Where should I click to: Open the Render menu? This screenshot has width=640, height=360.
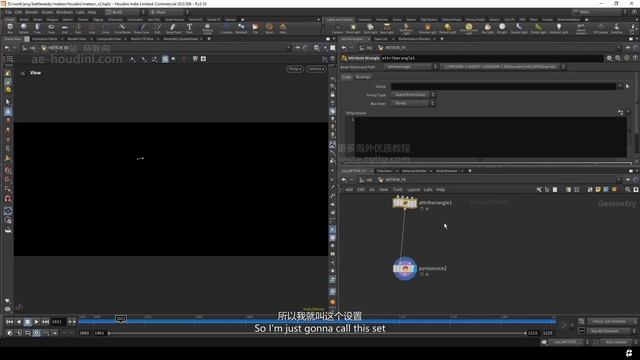click(31, 12)
